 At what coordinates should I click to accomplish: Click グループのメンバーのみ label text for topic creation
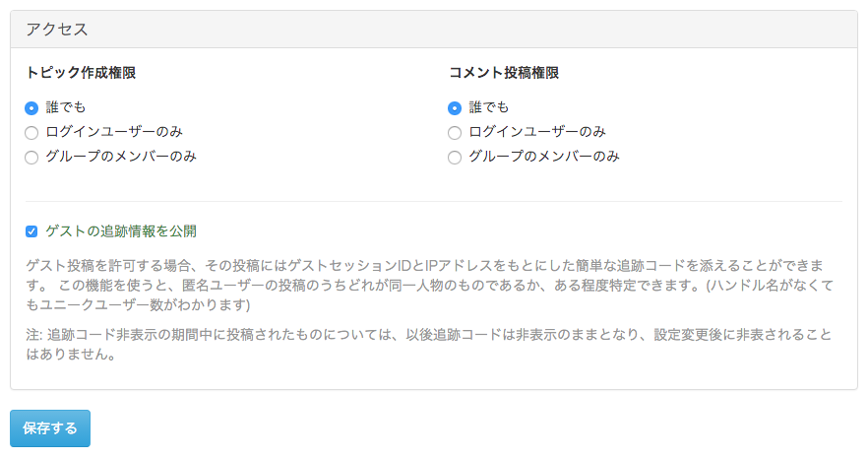coord(121,157)
